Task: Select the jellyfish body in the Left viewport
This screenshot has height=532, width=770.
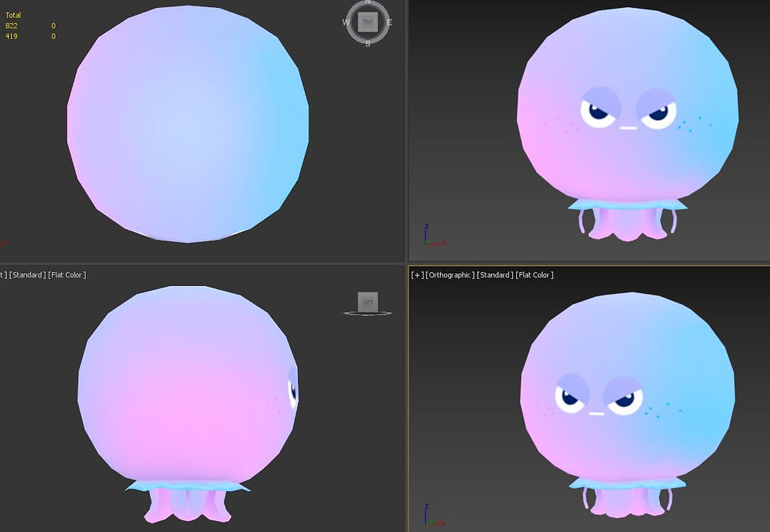Action: [188, 383]
